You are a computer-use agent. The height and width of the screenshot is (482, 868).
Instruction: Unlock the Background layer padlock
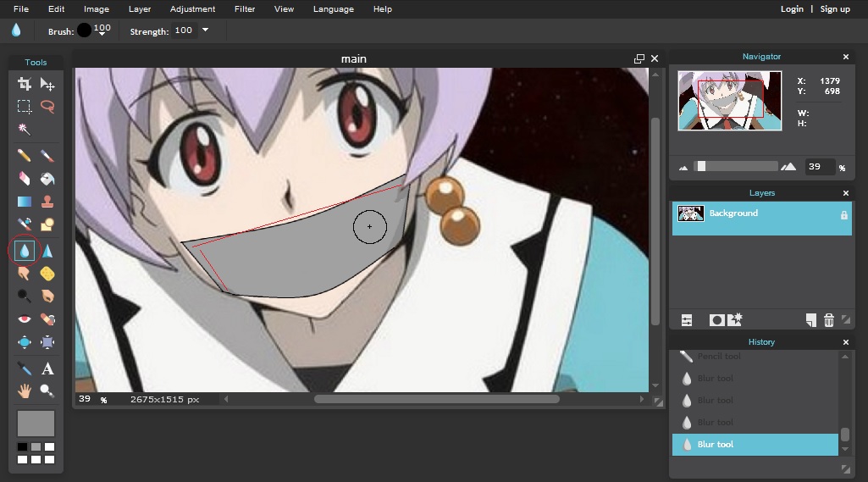[844, 215]
